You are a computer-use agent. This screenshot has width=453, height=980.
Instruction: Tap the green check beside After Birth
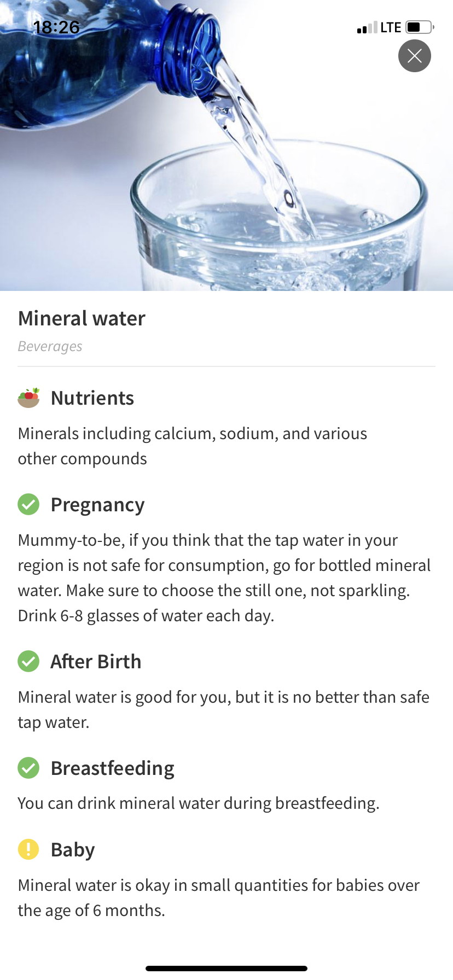[28, 661]
